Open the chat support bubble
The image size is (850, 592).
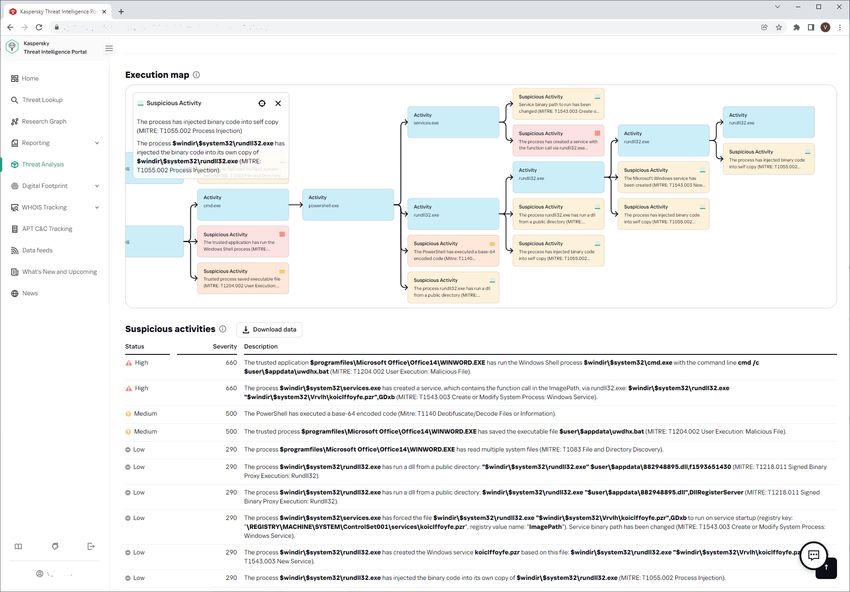click(813, 555)
